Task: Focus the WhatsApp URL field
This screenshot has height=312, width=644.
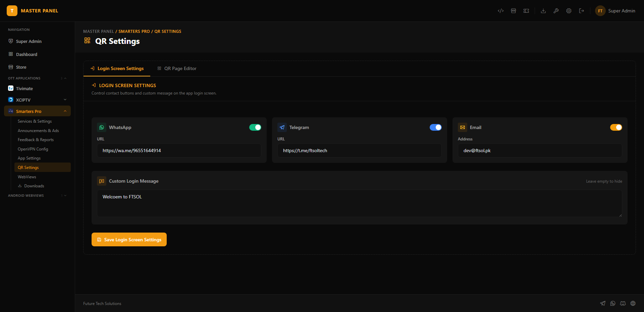Action: (x=179, y=150)
